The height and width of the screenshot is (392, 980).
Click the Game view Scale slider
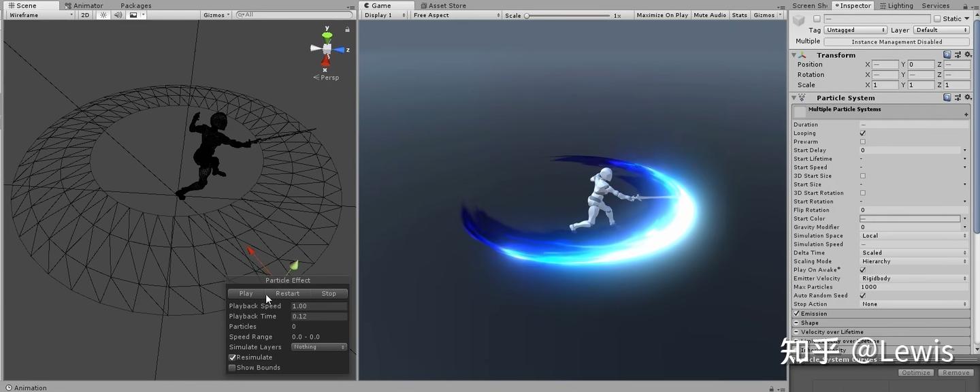[567, 15]
